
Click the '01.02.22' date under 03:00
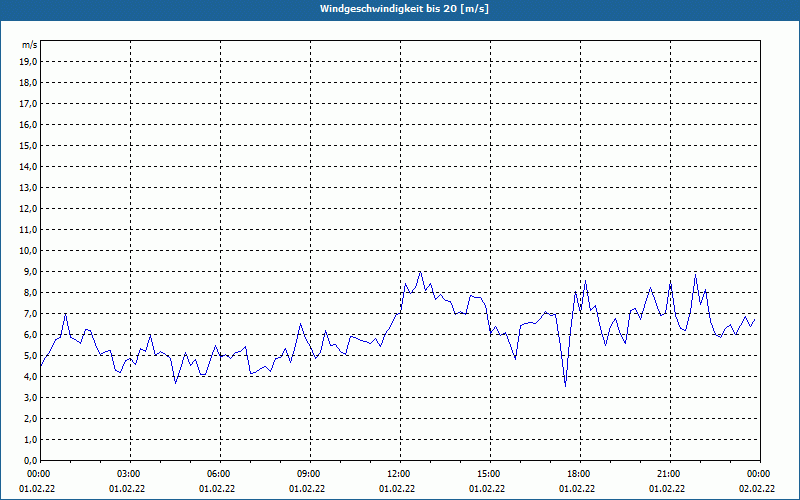tap(127, 489)
